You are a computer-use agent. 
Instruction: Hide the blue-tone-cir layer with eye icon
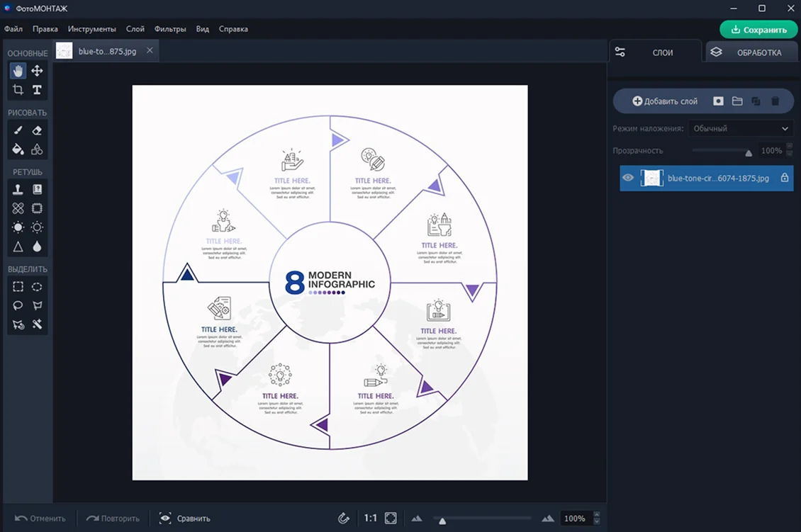click(x=628, y=178)
